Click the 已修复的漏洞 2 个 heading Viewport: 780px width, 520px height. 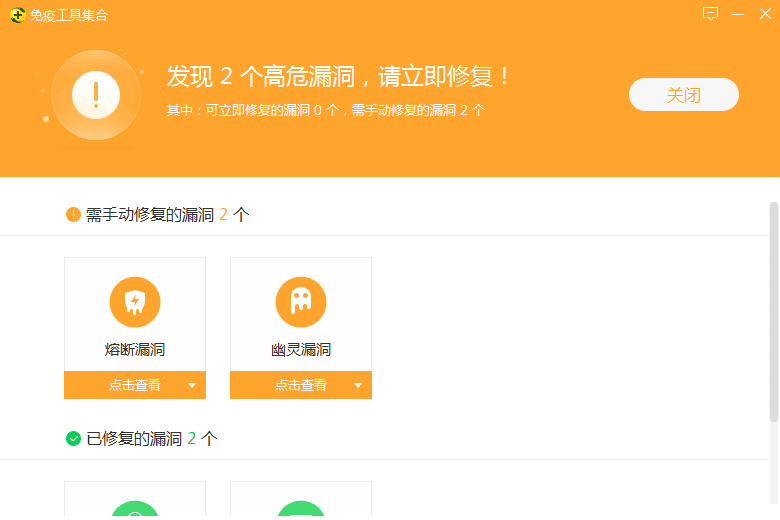(152, 438)
